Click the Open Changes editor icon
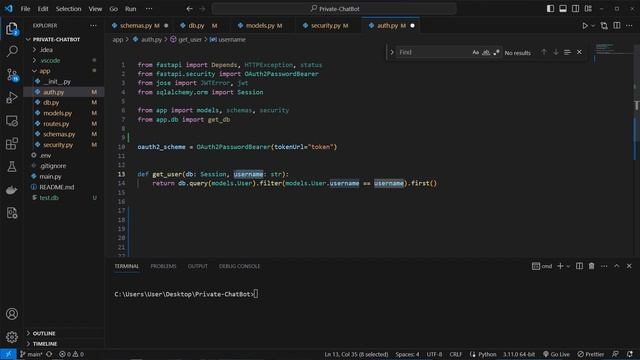 pyautogui.click(x=604, y=26)
